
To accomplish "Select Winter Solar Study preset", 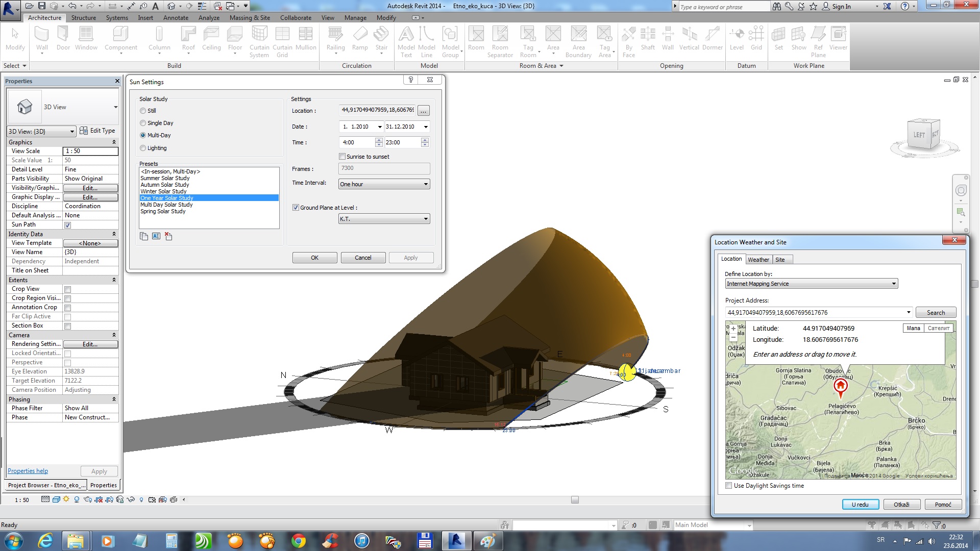I will pos(163,191).
